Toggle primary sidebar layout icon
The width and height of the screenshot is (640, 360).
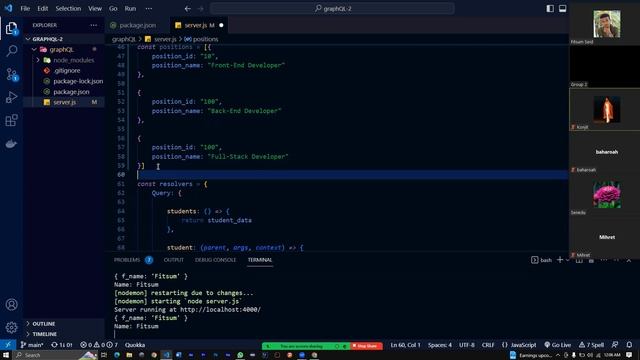[x=550, y=9]
